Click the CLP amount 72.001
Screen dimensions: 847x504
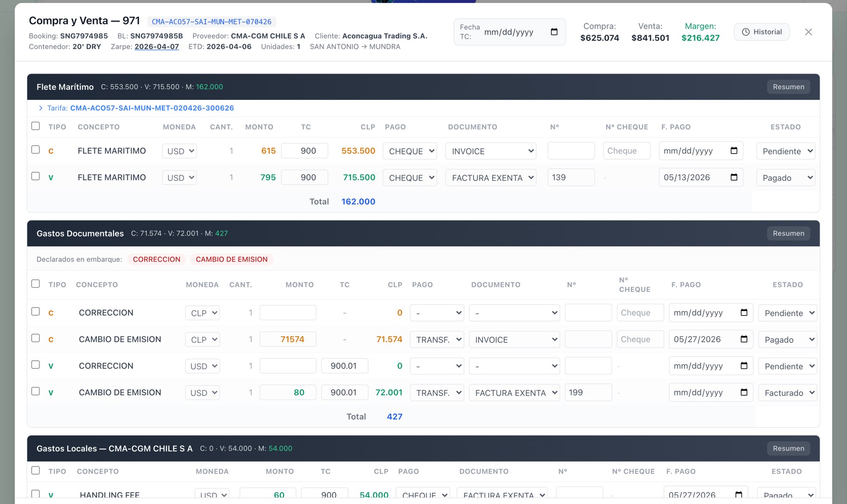coord(389,392)
